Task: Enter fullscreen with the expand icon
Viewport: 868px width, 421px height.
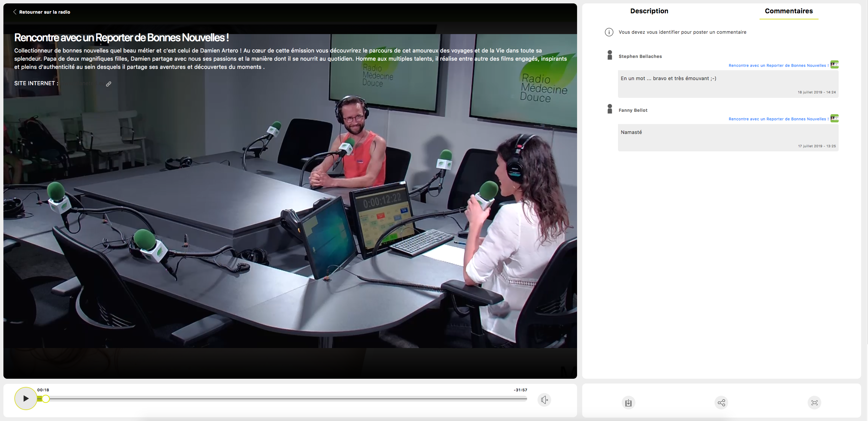Action: coord(814,403)
